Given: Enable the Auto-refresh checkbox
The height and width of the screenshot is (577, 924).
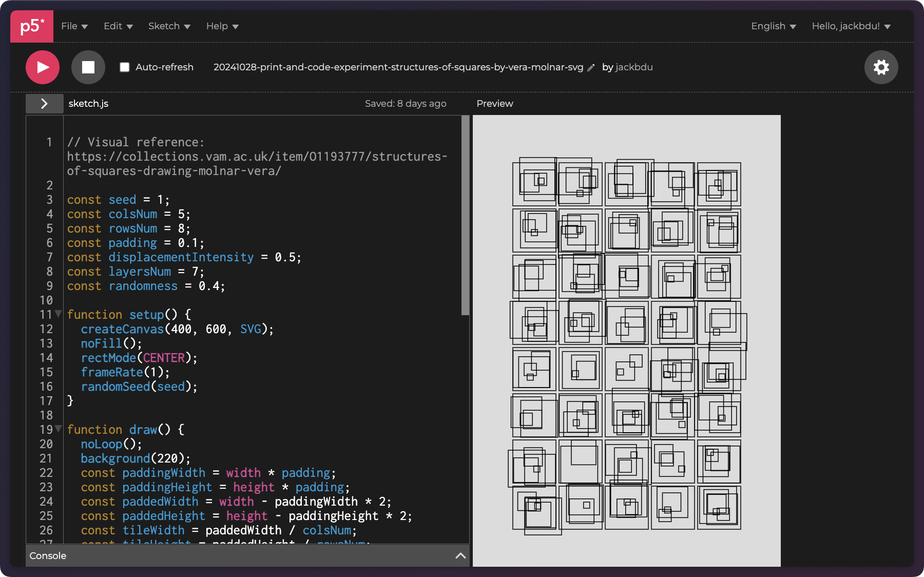Looking at the screenshot, I should (125, 67).
